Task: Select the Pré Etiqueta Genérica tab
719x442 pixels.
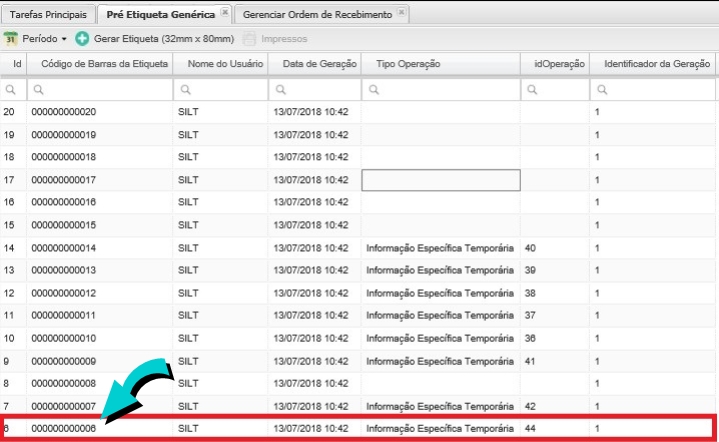Action: (x=160, y=15)
